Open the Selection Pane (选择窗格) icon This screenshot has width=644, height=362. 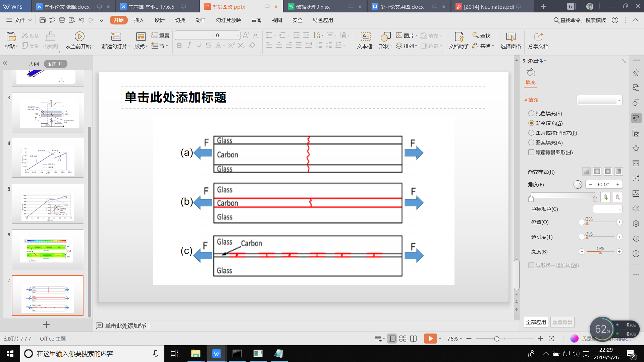pos(511,37)
